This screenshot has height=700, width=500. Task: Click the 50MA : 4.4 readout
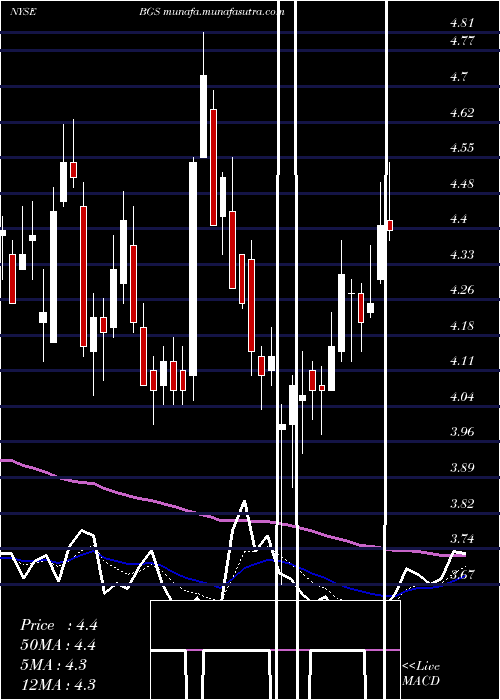[x=58, y=646]
